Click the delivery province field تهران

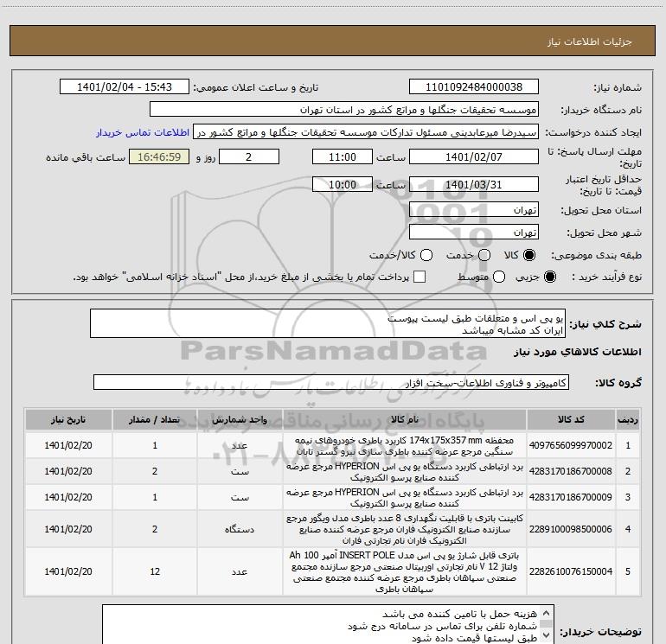coord(474,210)
